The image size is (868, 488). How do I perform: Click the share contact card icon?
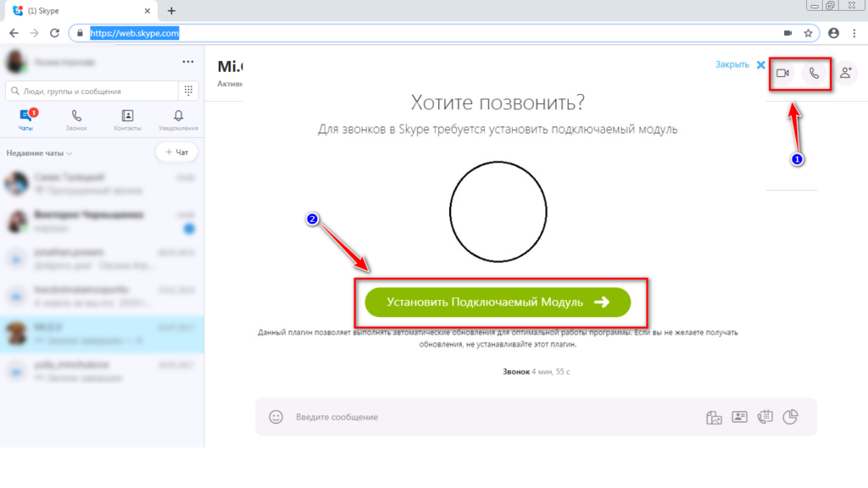[x=739, y=417]
